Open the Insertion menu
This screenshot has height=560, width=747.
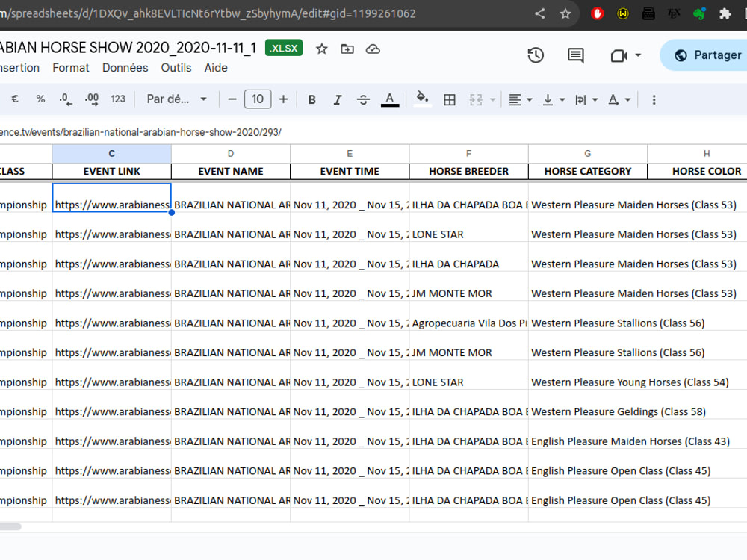[x=19, y=68]
